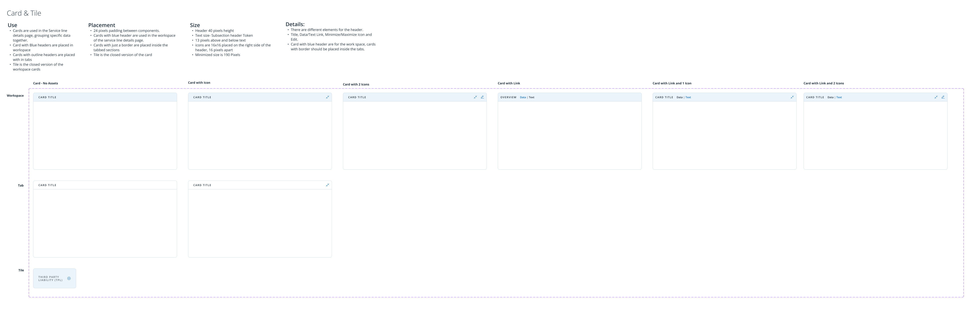Click 'Card - No Assets' column label

46,83
